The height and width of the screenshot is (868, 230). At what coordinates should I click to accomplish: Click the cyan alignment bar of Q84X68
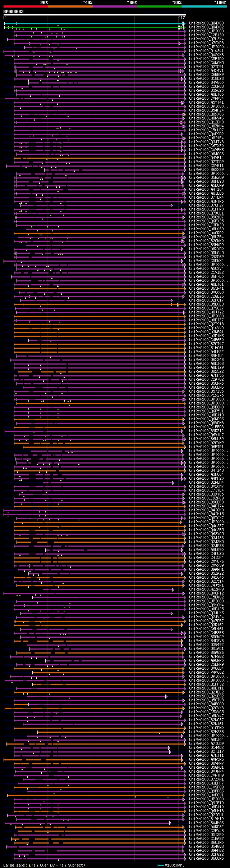(95, 23)
